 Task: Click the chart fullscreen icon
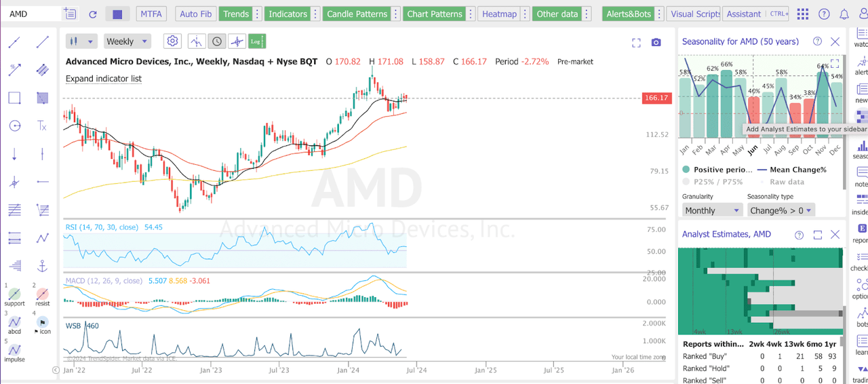636,43
